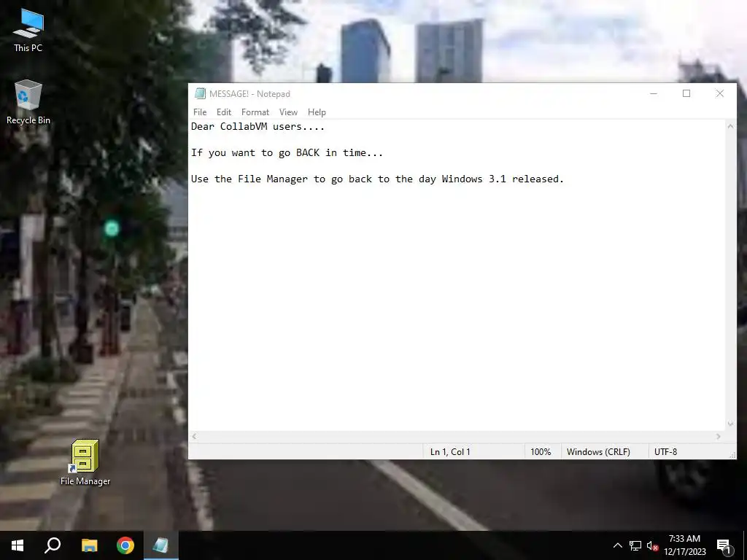
Task: Open the Format menu in Notepad
Action: 255,112
